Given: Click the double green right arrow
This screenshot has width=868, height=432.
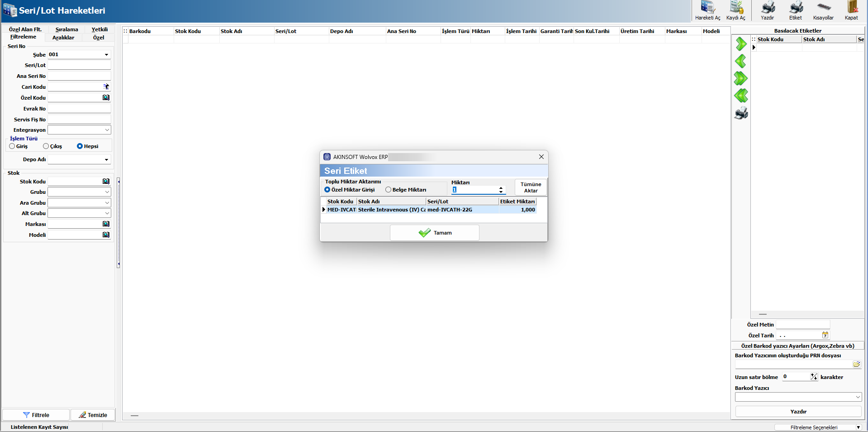Looking at the screenshot, I should 741,78.
